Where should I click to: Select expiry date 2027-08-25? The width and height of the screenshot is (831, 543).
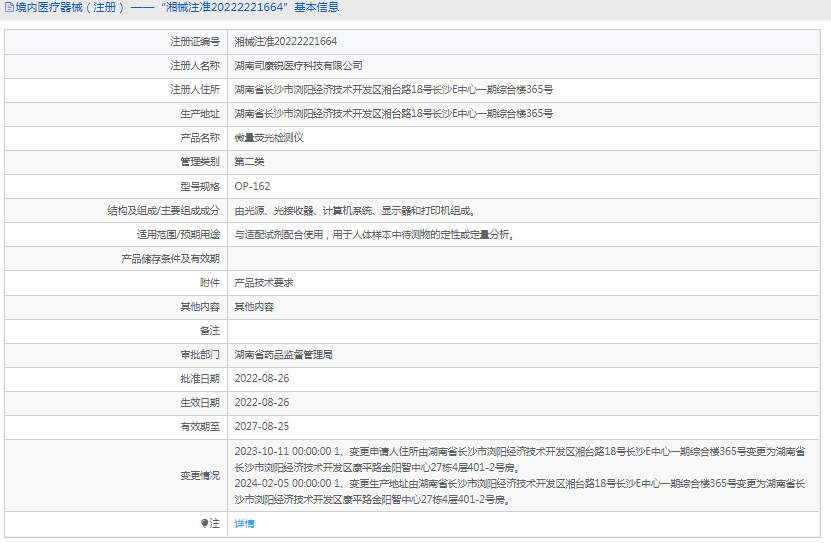coord(262,426)
